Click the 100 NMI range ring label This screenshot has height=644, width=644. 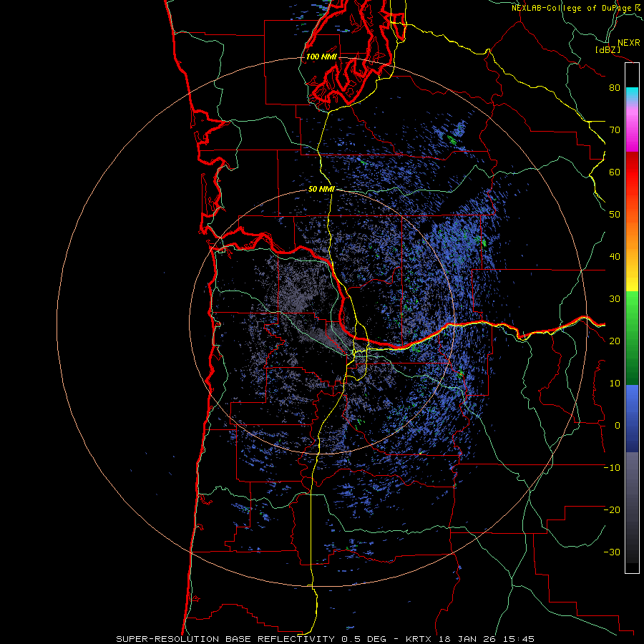point(321,57)
